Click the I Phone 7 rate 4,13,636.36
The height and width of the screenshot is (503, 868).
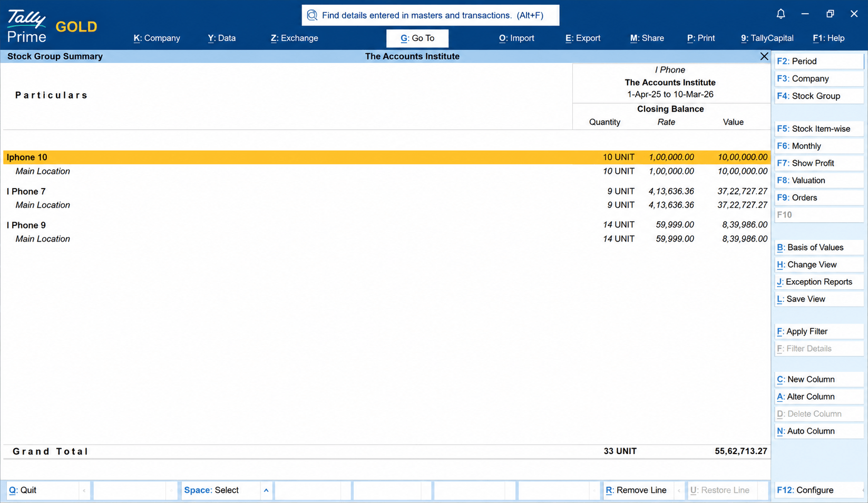[671, 191]
